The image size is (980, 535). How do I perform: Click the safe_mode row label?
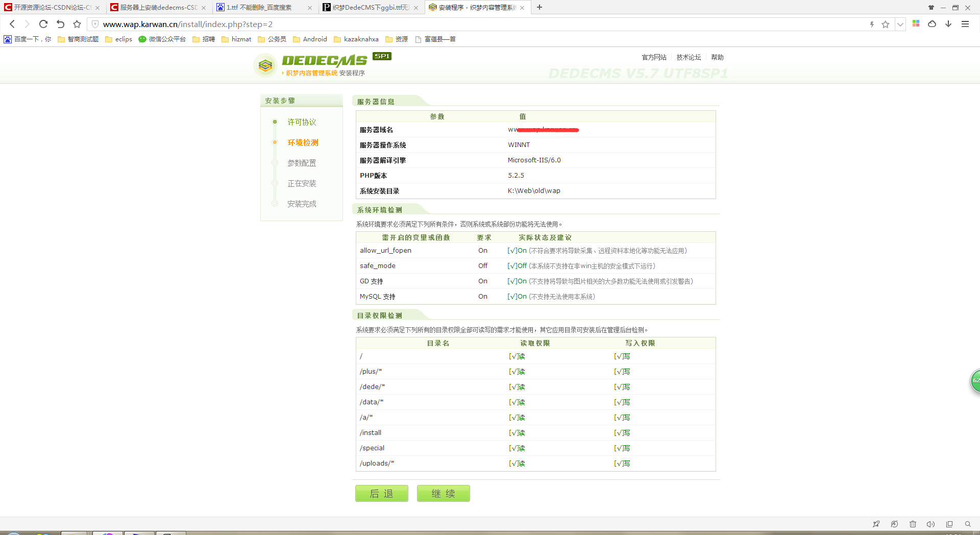tap(377, 265)
